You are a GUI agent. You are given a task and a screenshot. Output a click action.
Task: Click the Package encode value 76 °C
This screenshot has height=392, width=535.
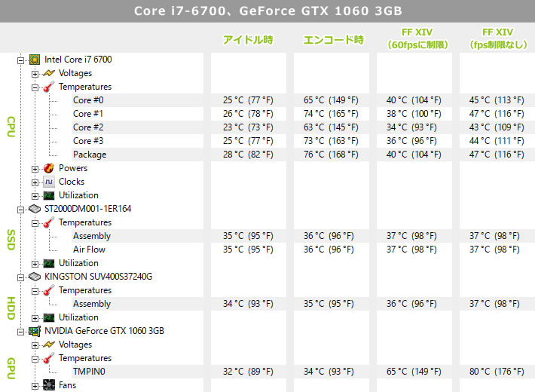331,155
